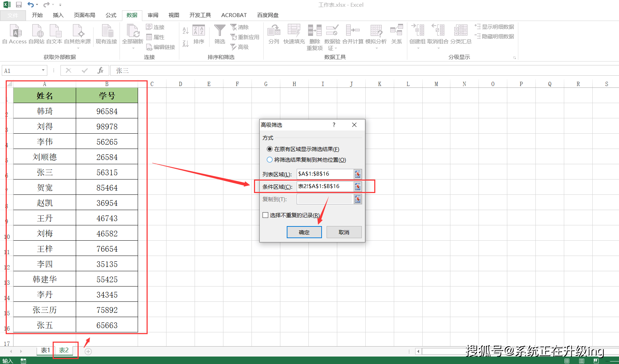Expand the 自其他来源 dropdown
The width and height of the screenshot is (619, 364).
[78, 48]
